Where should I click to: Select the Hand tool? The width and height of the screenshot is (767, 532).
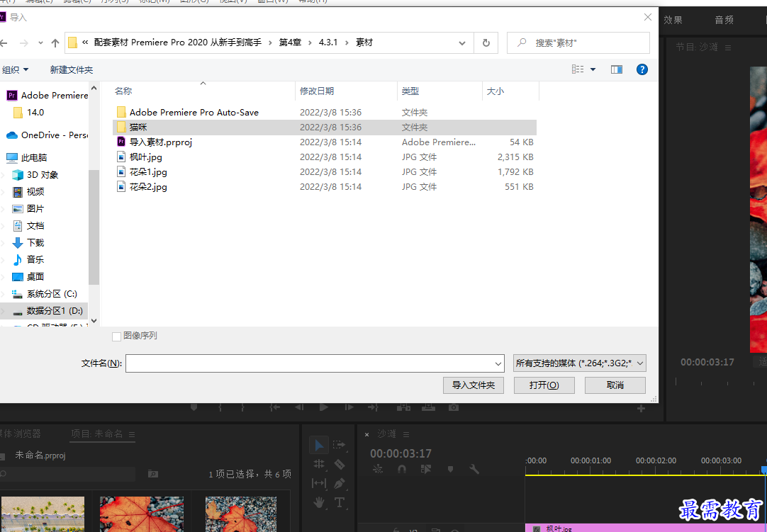pos(319,502)
